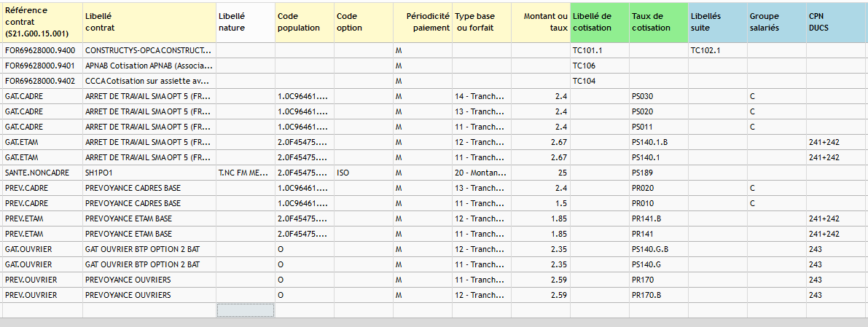The image size is (868, 327).
Task: Select the FOR69628000.9400 reference cell
Action: [42, 50]
